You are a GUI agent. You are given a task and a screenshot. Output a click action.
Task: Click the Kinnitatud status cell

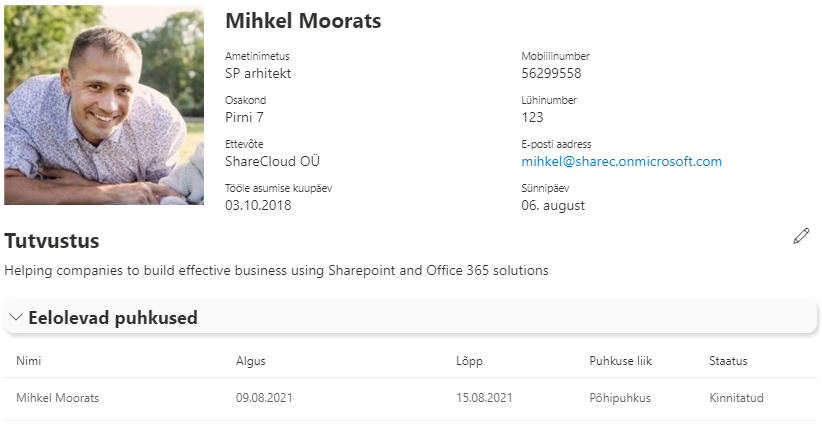(x=738, y=398)
